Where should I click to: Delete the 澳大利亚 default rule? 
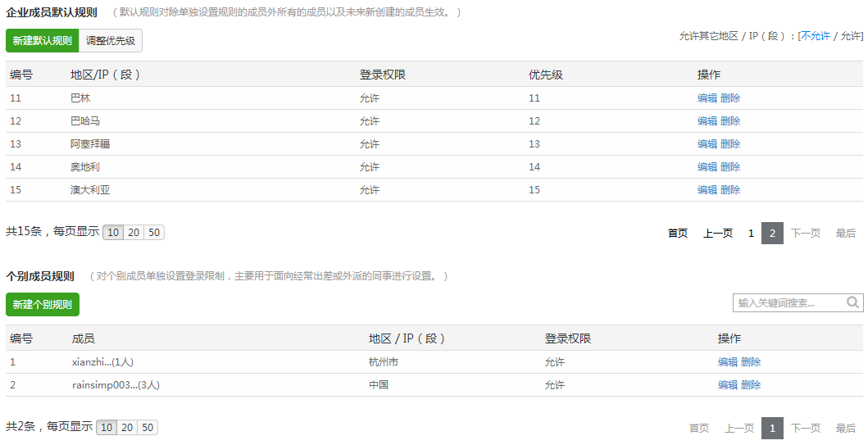pyautogui.click(x=730, y=190)
